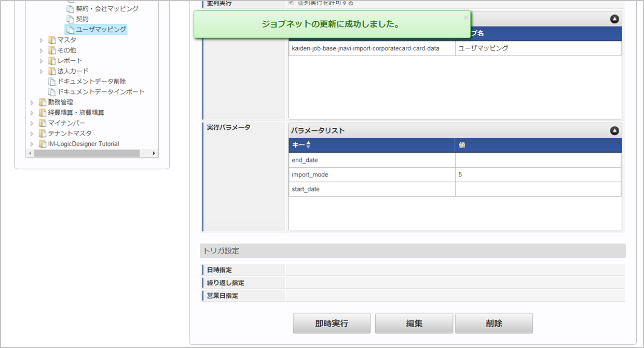Viewport: 644px width, 348px height.
Task: Click the 営業日指定 row label
Action: click(x=222, y=296)
